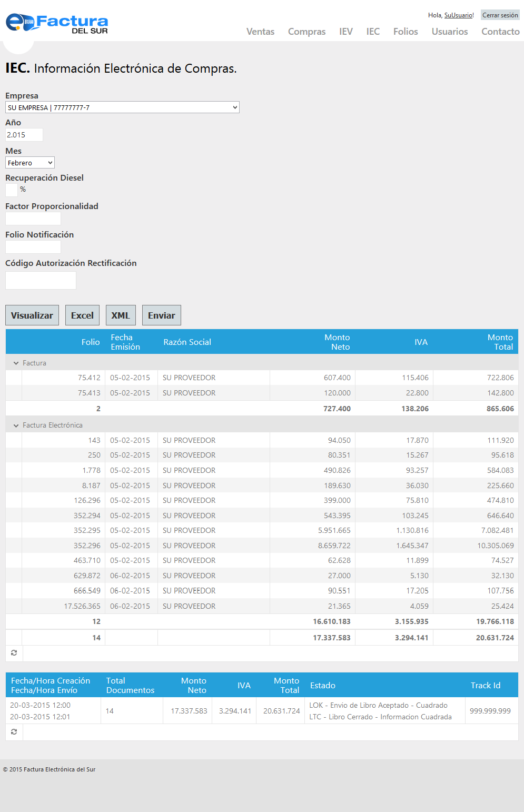The height and width of the screenshot is (812, 524).
Task: Navigate to the Contacto page
Action: pos(500,32)
